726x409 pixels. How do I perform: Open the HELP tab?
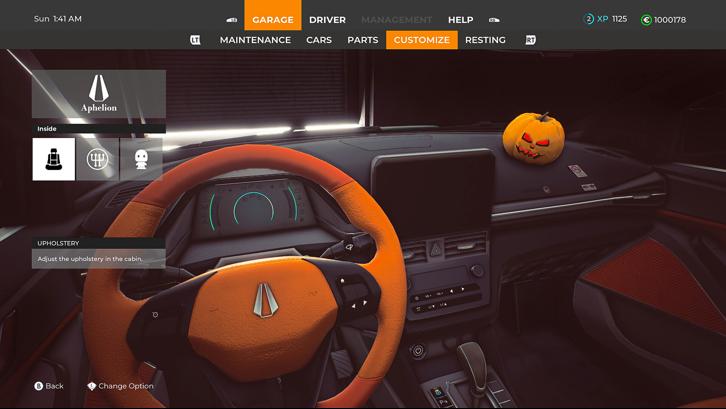tap(460, 20)
